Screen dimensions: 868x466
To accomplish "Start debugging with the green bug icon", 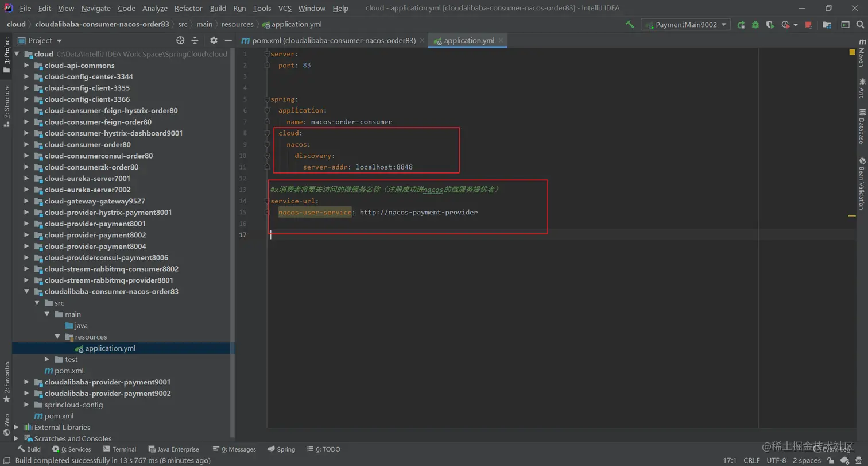I will tap(755, 25).
